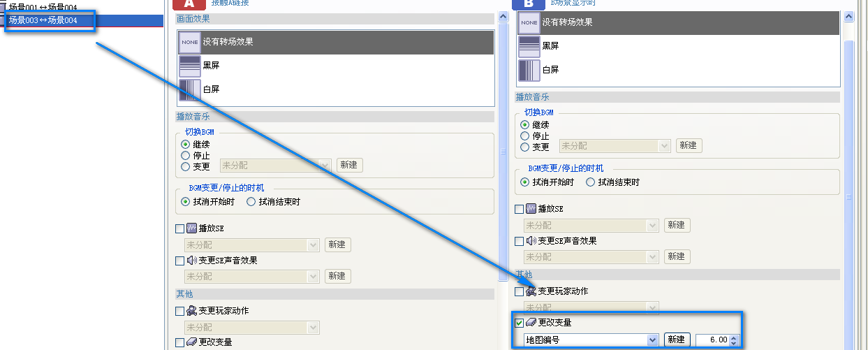Image resolution: width=868 pixels, height=350 pixels.
Task: Choose white screen (白屏) icon in panel B
Action: pos(529,70)
